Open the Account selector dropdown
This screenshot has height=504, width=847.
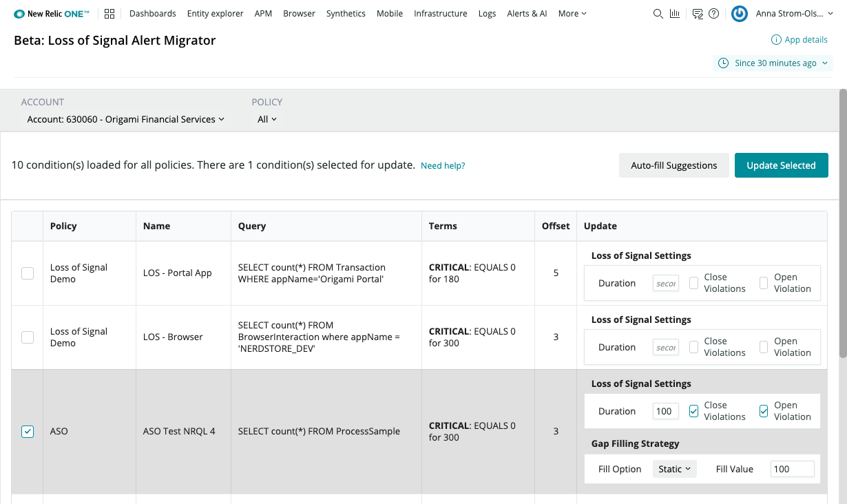[x=125, y=119]
